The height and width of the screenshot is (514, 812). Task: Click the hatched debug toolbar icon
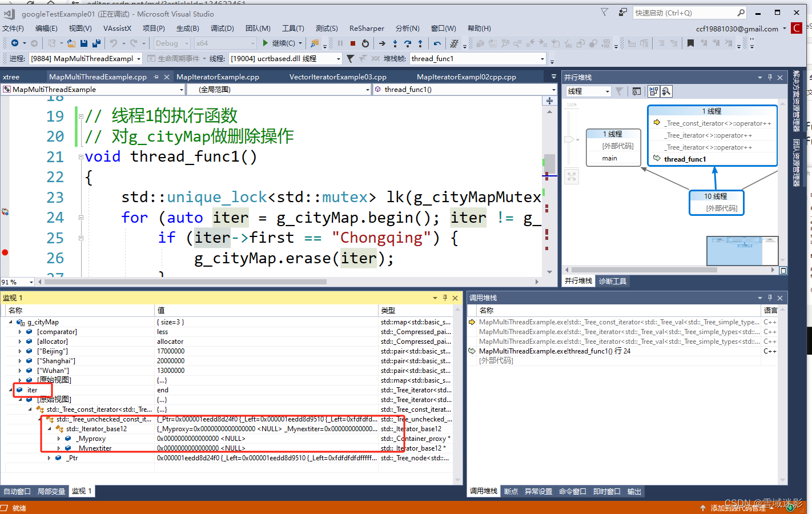coord(454,43)
